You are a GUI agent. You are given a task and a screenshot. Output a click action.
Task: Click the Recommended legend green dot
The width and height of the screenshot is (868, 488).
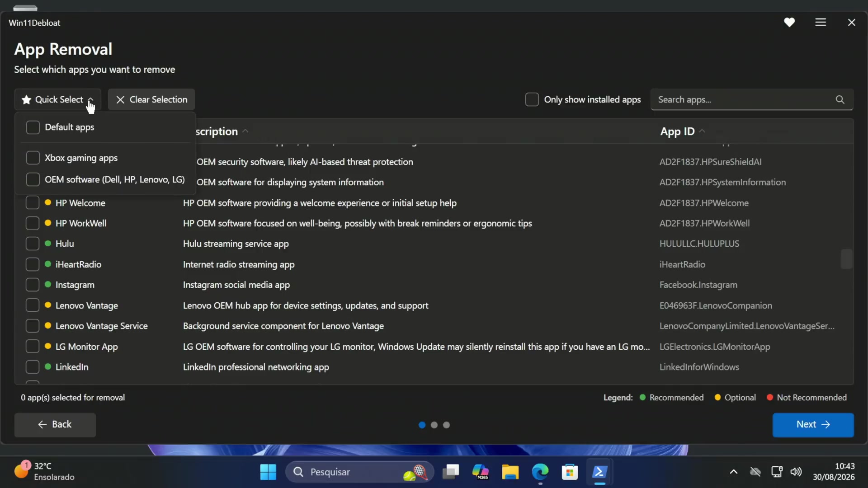[642, 397]
